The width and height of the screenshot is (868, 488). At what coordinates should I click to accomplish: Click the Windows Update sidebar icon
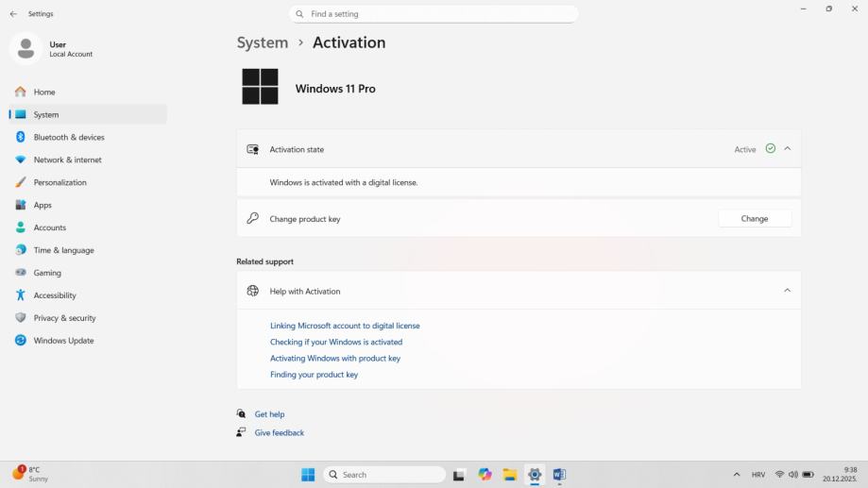pos(20,341)
